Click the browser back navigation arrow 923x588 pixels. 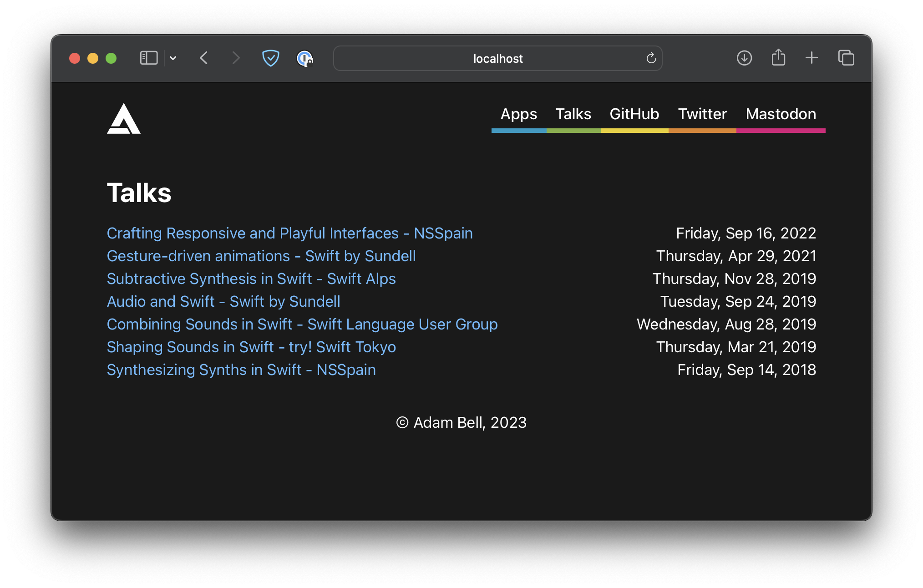pos(205,59)
